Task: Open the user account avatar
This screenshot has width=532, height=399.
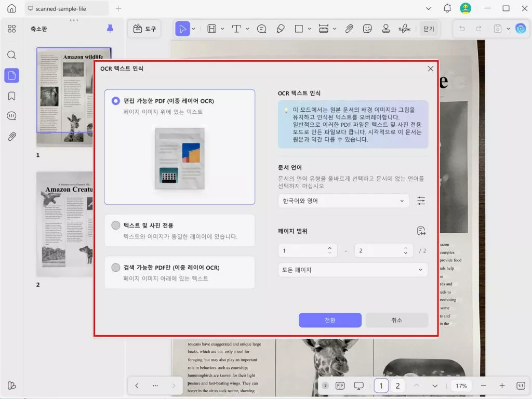Action: click(465, 8)
